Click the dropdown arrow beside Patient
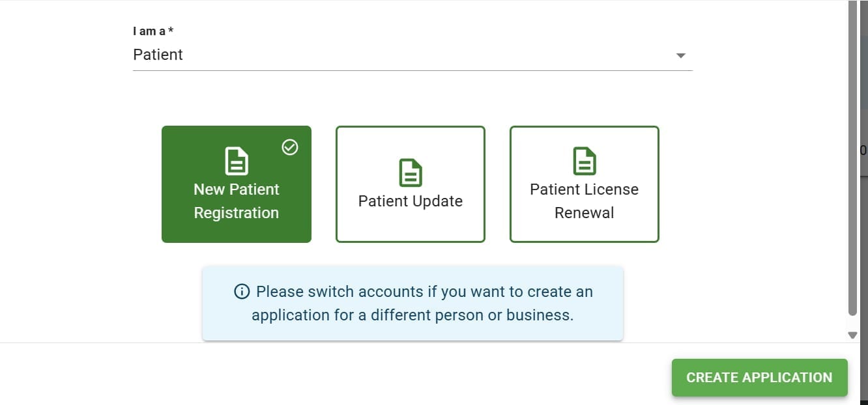868x405 pixels. click(x=680, y=55)
